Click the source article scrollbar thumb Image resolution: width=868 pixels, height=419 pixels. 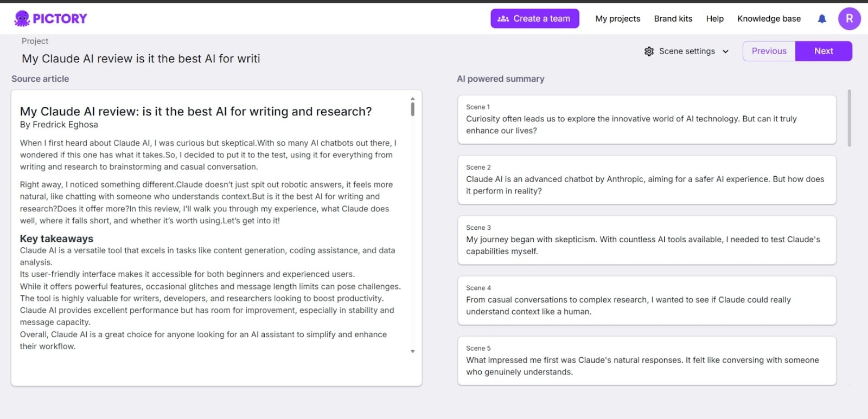[412, 109]
